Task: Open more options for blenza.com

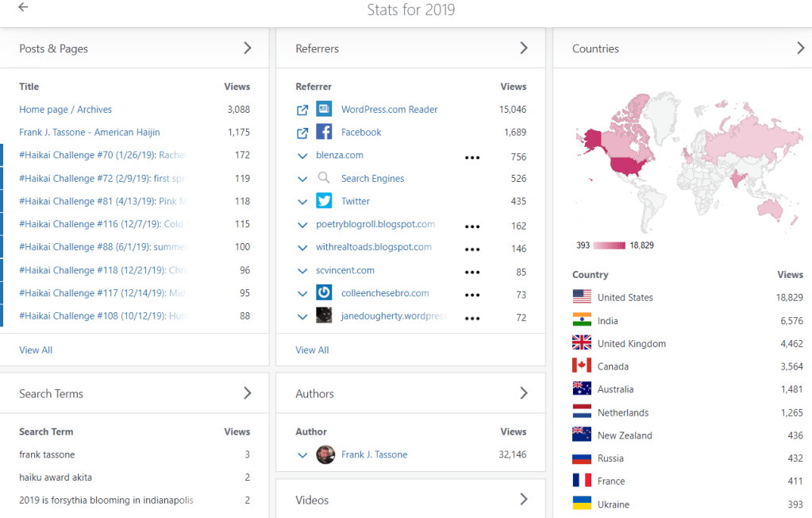Action: pyautogui.click(x=472, y=157)
